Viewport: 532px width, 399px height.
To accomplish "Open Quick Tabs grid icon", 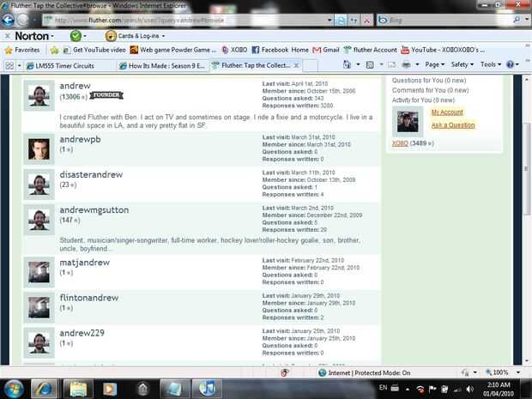I will (9, 65).
